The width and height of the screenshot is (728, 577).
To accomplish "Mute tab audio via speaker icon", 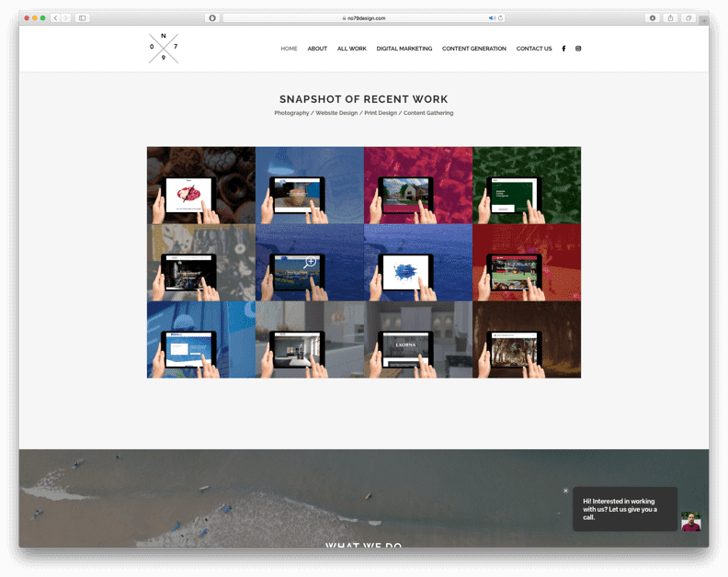I will (491, 18).
